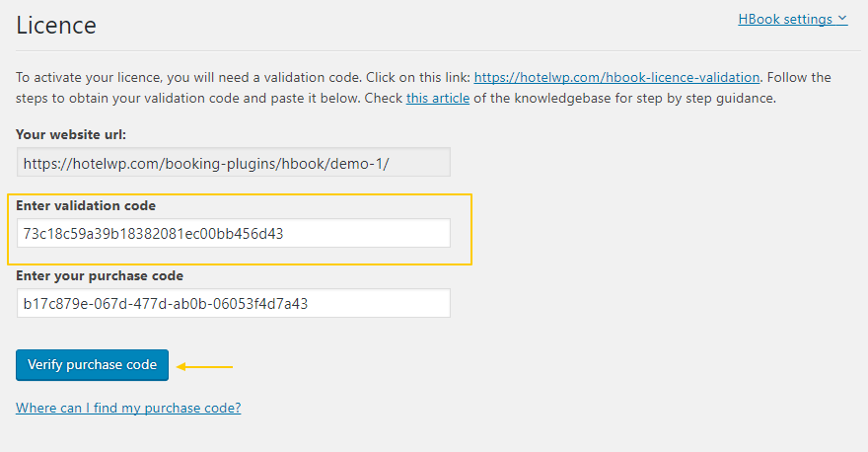868x452 pixels.
Task: Open the hotelwp.com hbook-licence-validation link
Action: 616,77
